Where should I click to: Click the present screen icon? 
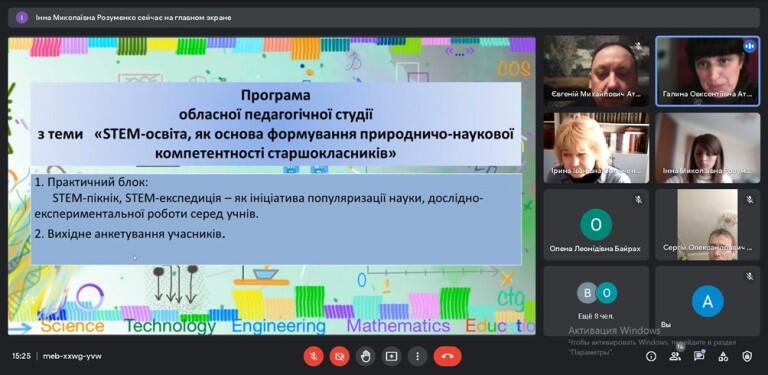tap(391, 356)
